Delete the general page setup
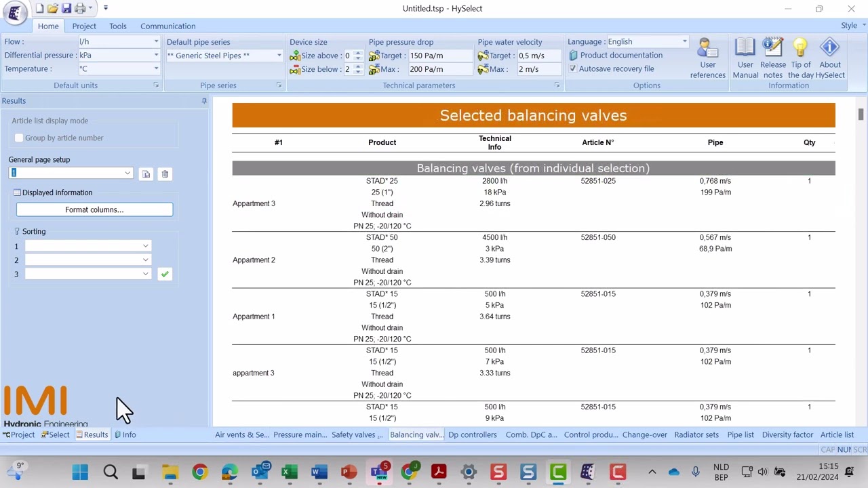Screen dimensions: 868x488 (x=165, y=174)
